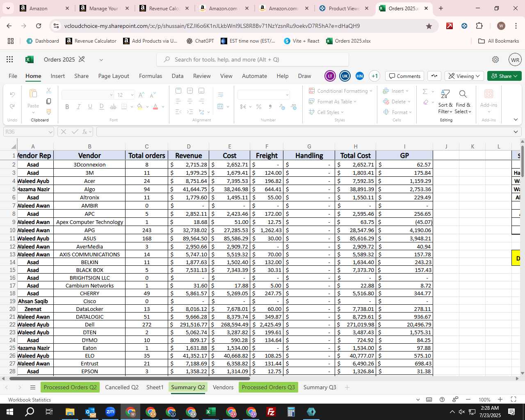Switch to Summary Q3 sheet tab
The width and height of the screenshot is (525, 420).
click(320, 387)
